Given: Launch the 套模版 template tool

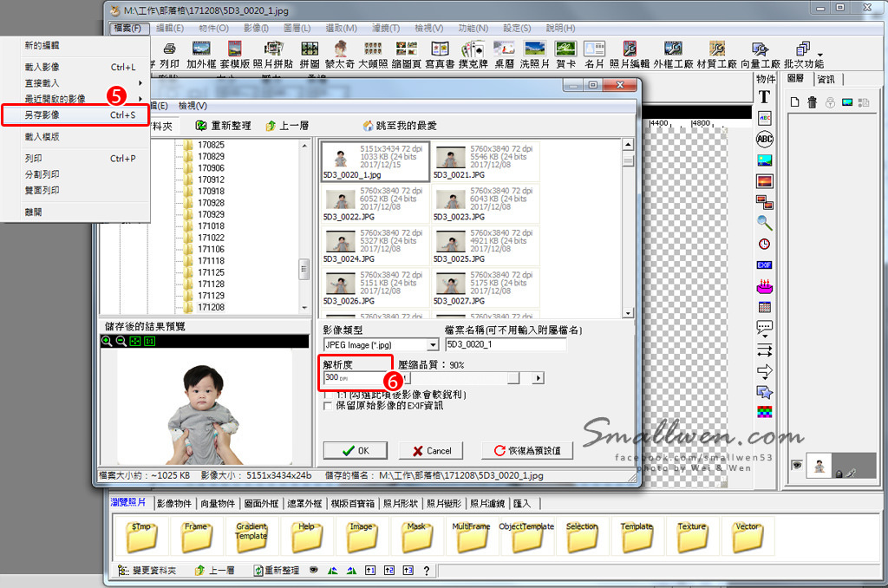Looking at the screenshot, I should pyautogui.click(x=234, y=55).
